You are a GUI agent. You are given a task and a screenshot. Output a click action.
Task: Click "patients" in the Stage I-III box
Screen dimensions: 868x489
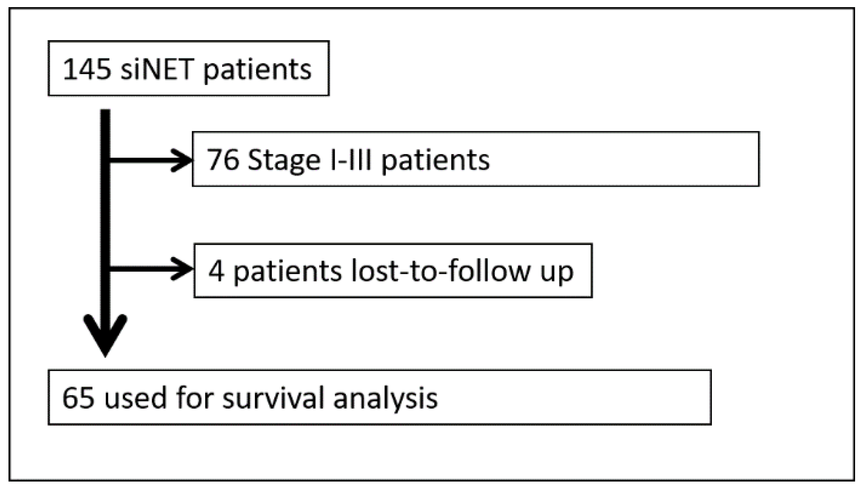[435, 160]
